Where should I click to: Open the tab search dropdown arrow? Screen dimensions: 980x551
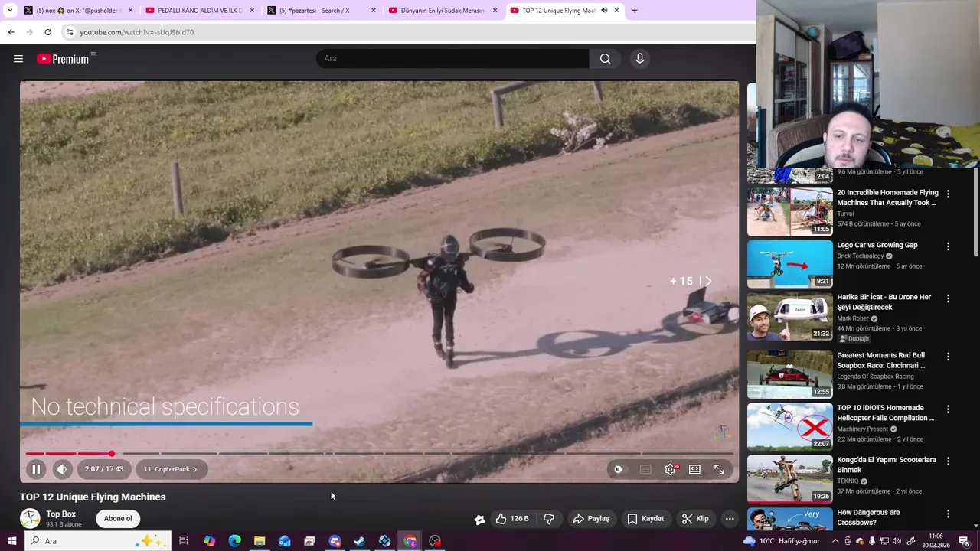10,11
